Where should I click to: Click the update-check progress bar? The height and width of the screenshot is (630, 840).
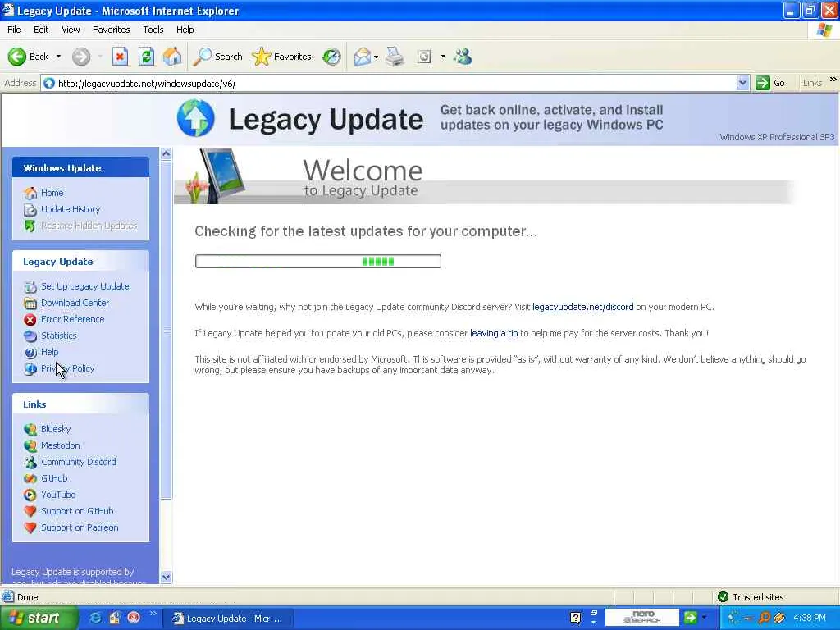coord(318,262)
